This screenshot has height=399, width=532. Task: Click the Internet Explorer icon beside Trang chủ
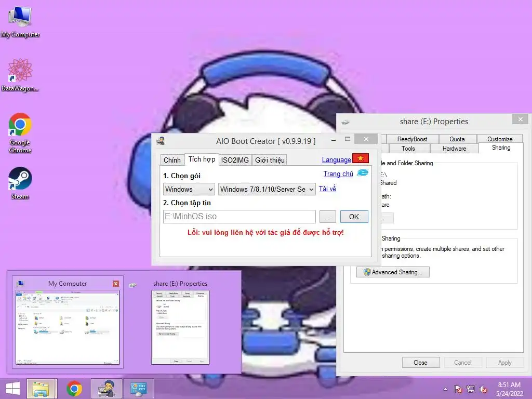[362, 172]
